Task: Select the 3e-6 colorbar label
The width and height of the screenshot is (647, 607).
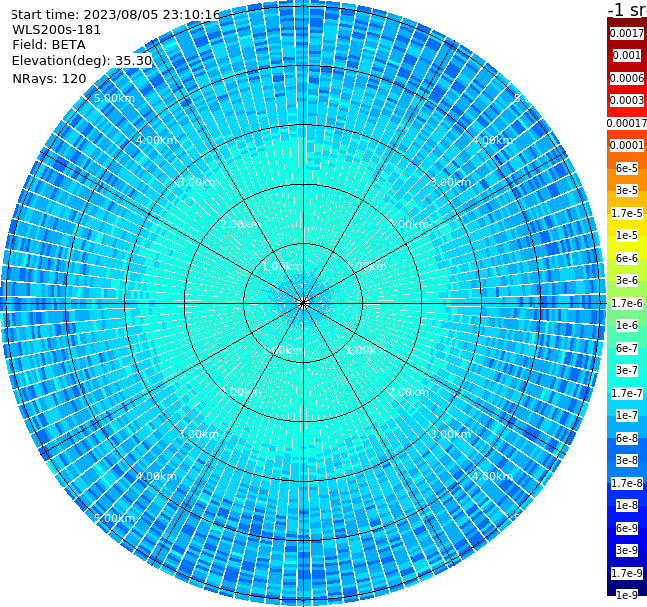Action: point(627,280)
